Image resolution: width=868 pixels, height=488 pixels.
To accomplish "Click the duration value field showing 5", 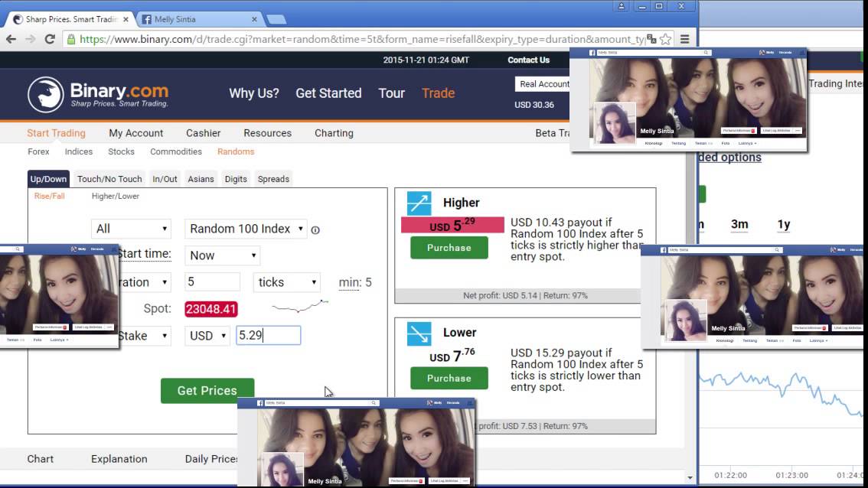I will 212,282.
